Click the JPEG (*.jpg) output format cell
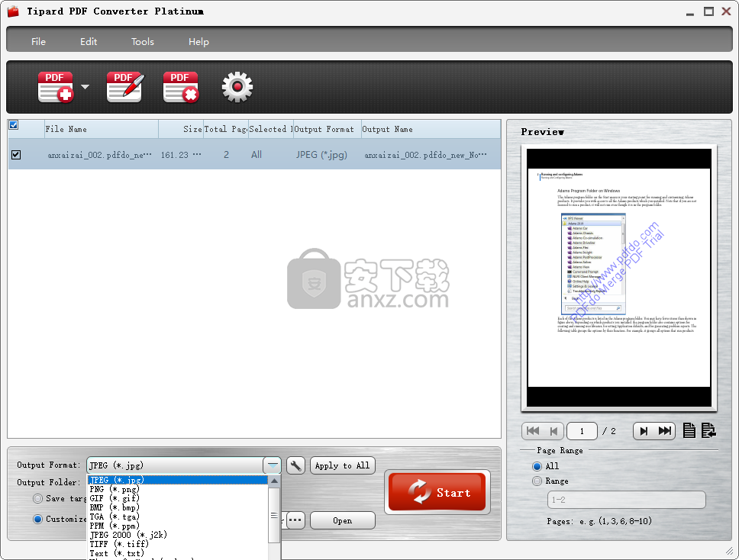The width and height of the screenshot is (739, 560). pyautogui.click(x=321, y=154)
